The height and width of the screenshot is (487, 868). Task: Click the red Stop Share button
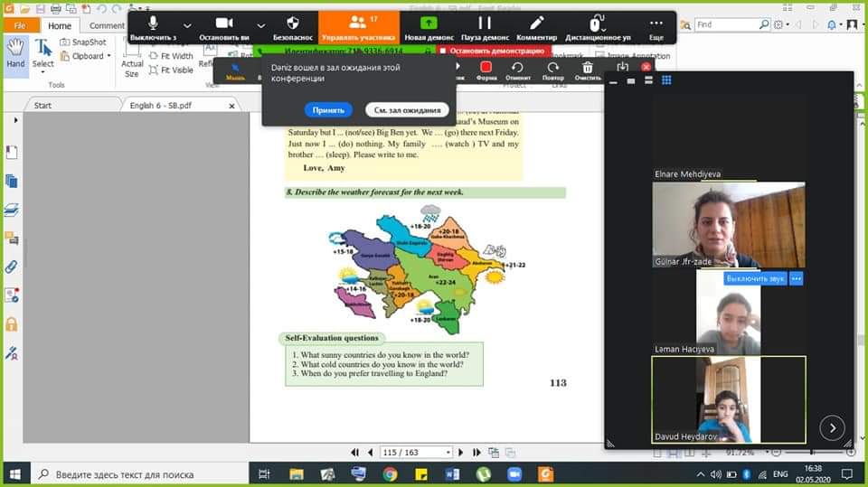pyautogui.click(x=493, y=51)
